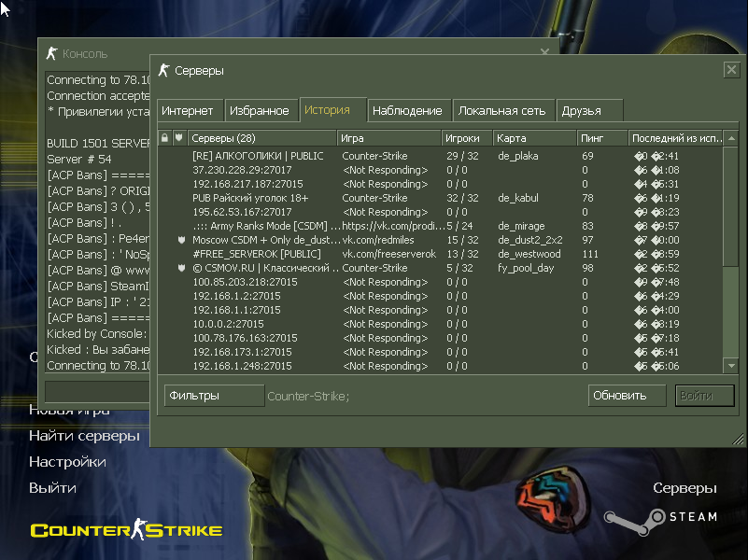Select server 192.168.1.248:27015
The image size is (748, 560).
click(x=441, y=366)
